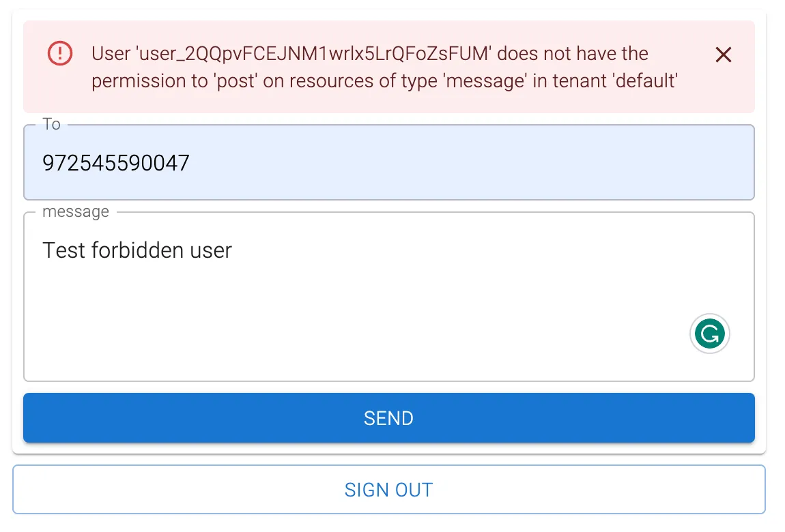The height and width of the screenshot is (532, 785).
Task: Click the text Test forbidden user
Action: click(x=137, y=250)
